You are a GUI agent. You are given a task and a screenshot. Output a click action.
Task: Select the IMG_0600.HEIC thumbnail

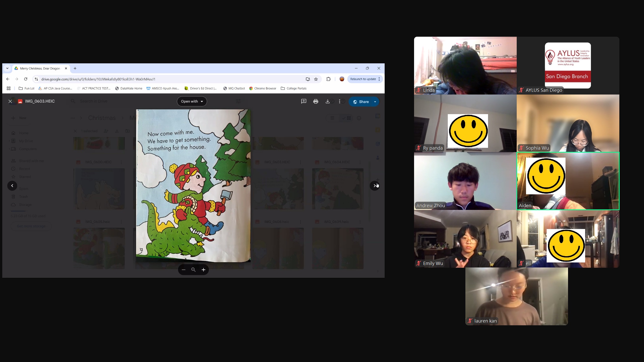tap(99, 189)
